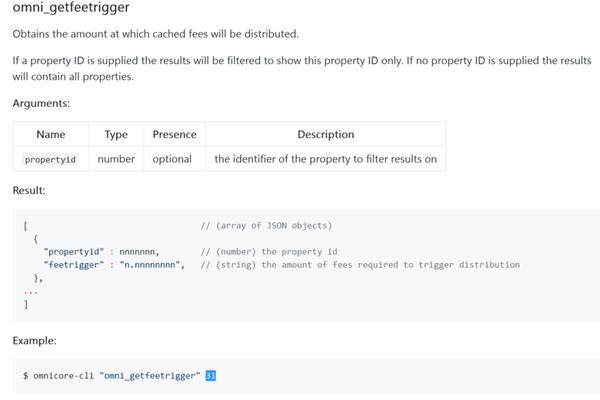This screenshot has height=400, width=600.
Task: Click the 'optional' presence cell
Action: 172,159
